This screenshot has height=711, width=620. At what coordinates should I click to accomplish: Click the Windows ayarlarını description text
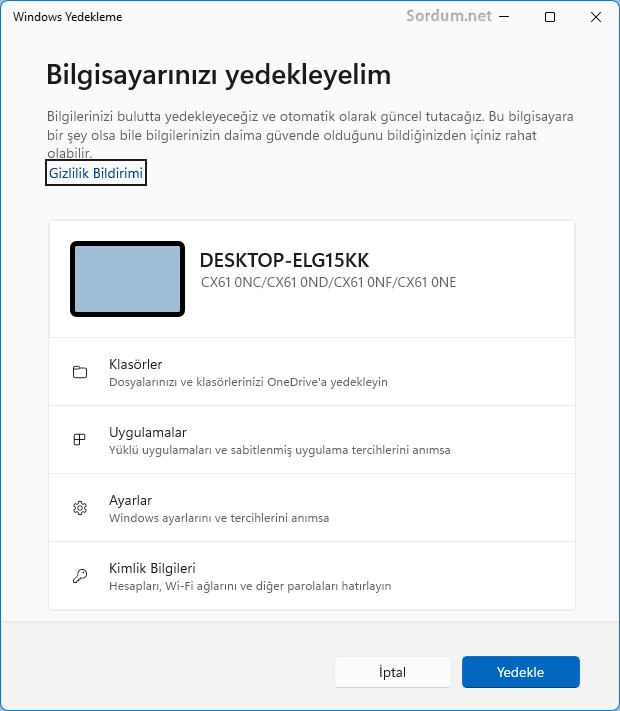coord(219,518)
